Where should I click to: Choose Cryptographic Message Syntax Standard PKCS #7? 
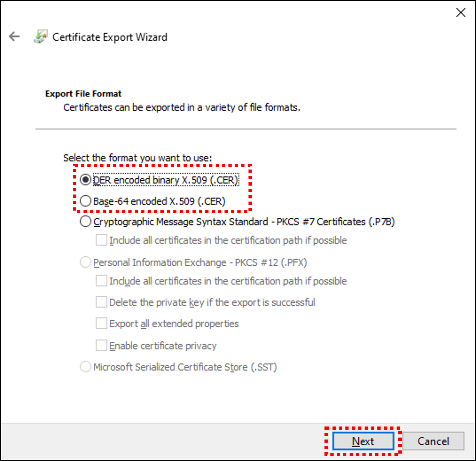click(86, 221)
